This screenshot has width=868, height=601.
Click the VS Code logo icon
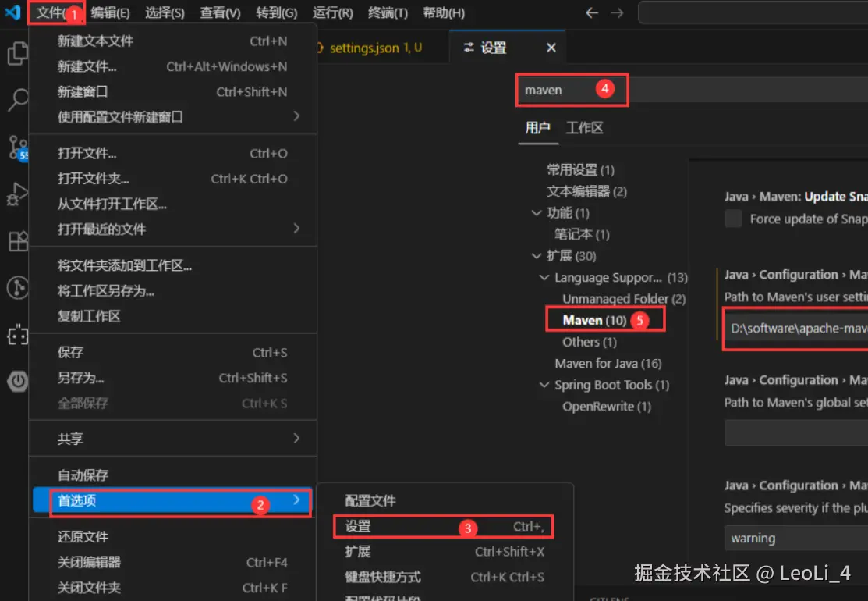pos(12,12)
